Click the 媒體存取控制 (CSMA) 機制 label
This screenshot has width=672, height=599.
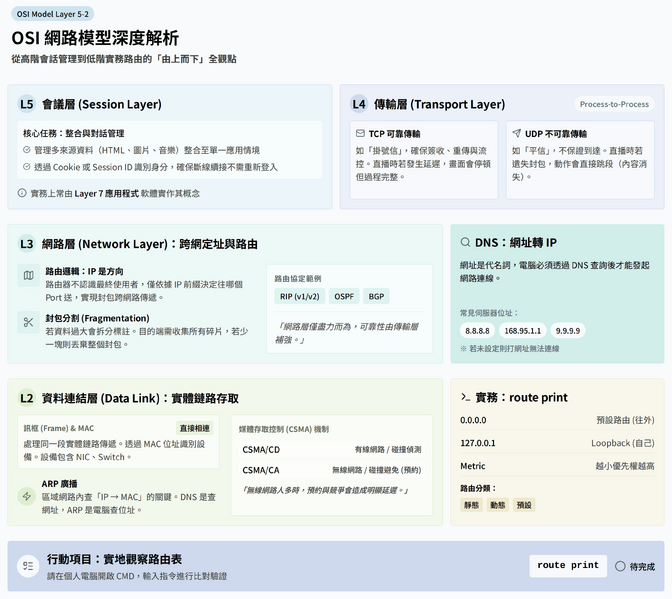coord(284,429)
